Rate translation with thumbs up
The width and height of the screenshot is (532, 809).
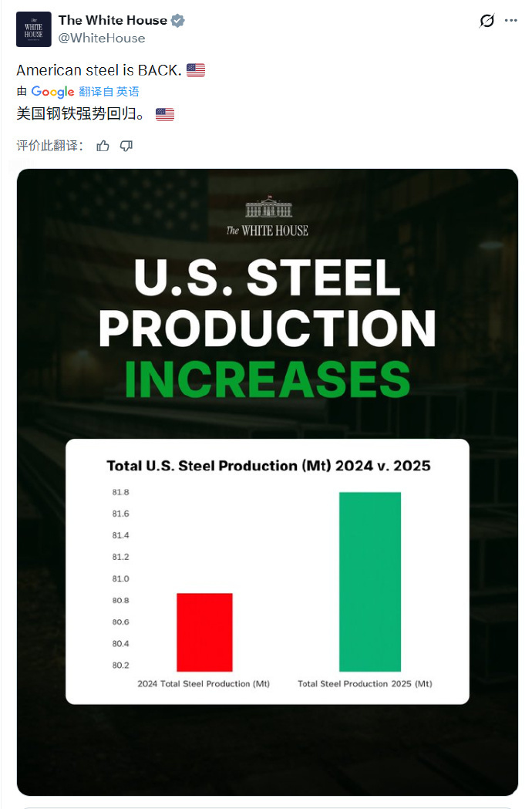103,146
